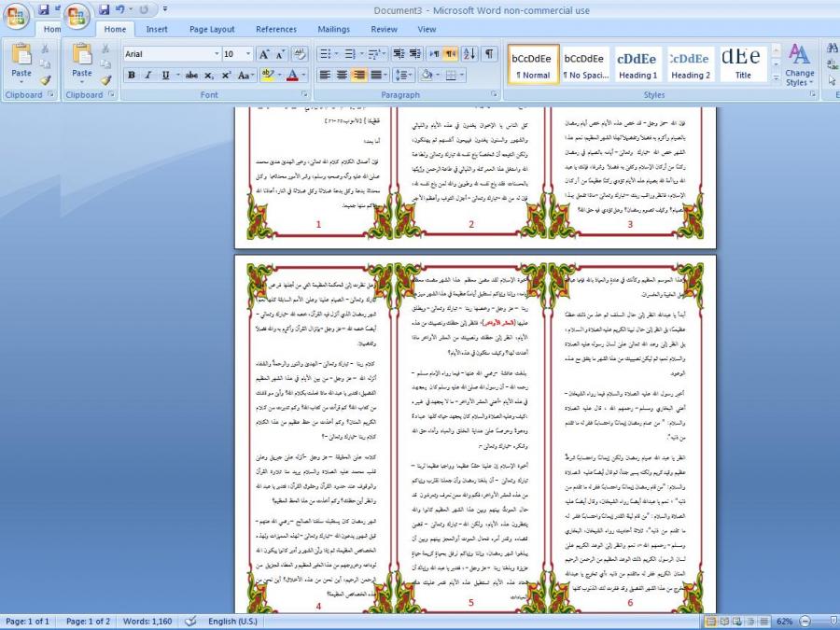
Task: Toggle Align Text Right button
Action: point(361,75)
